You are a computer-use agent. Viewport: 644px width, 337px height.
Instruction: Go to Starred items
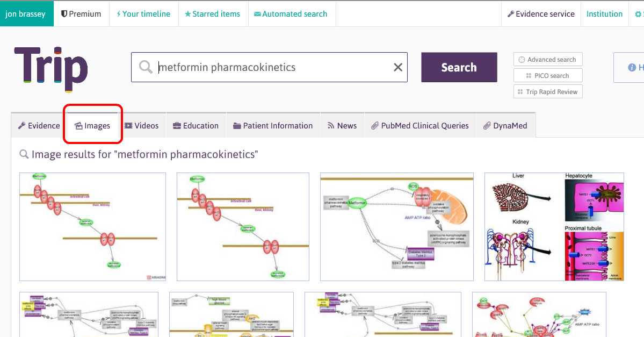point(212,14)
